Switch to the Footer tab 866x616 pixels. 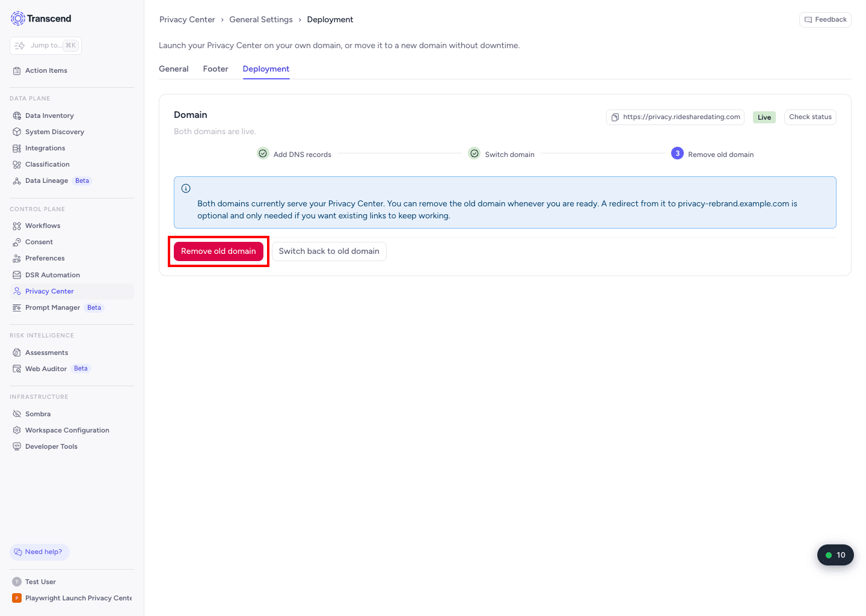215,69
